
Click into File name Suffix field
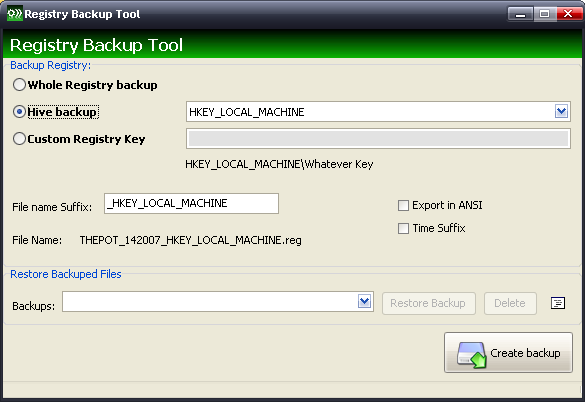pos(191,203)
